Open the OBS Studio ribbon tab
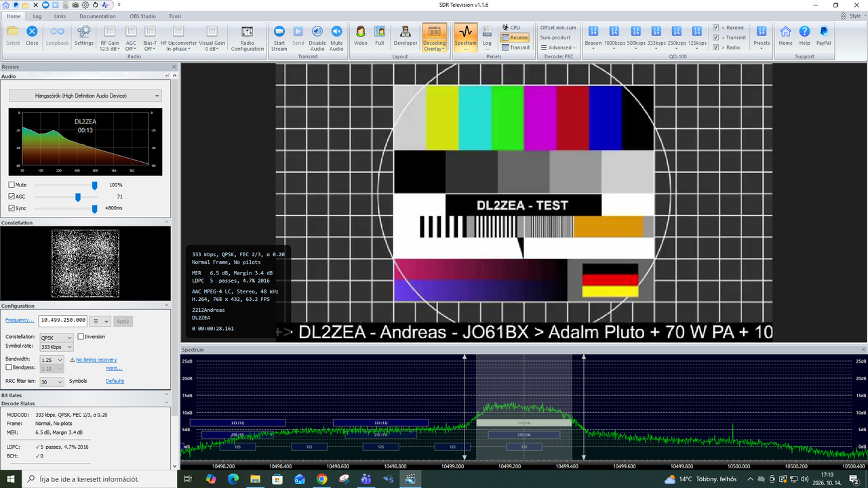Screen dimensions: 868x488 [142, 16]
